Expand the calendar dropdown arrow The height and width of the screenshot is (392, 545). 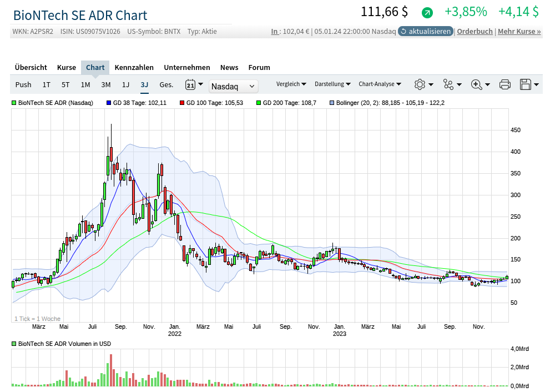(200, 84)
